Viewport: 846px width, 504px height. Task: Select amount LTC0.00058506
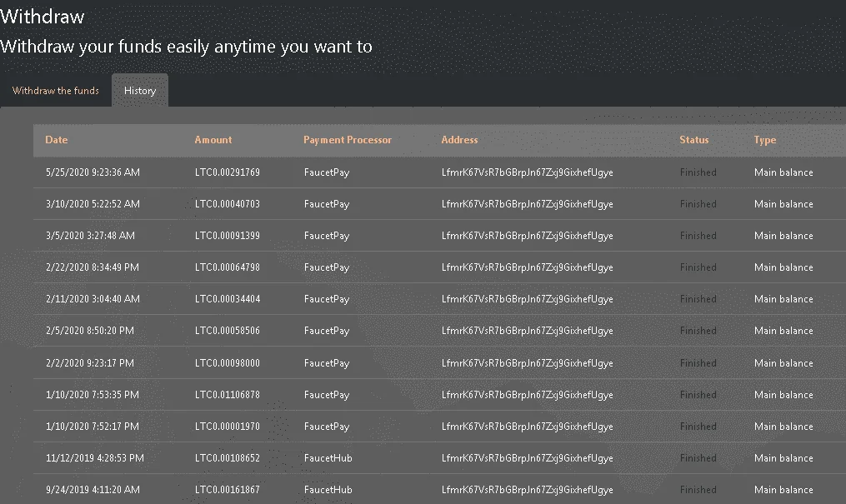pyautogui.click(x=228, y=331)
